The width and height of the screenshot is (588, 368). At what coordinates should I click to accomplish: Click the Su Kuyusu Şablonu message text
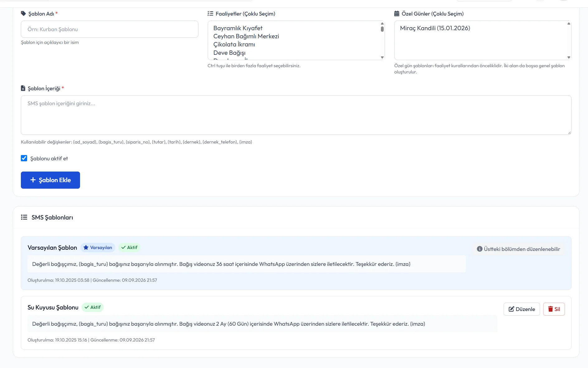click(229, 324)
